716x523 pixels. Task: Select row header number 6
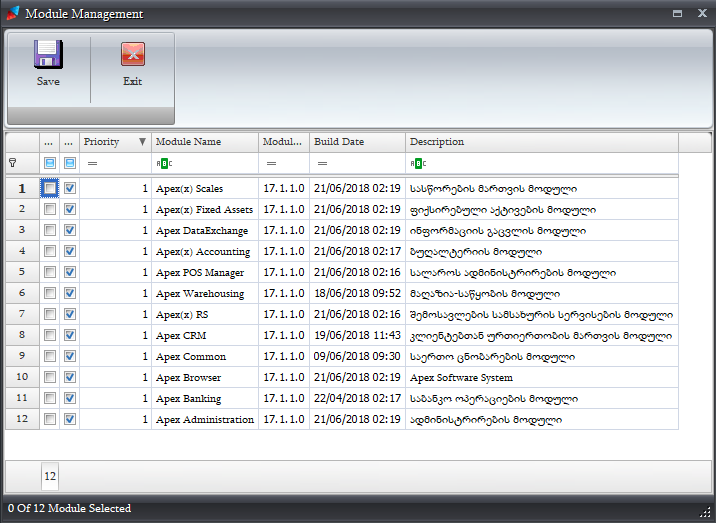[x=22, y=293]
